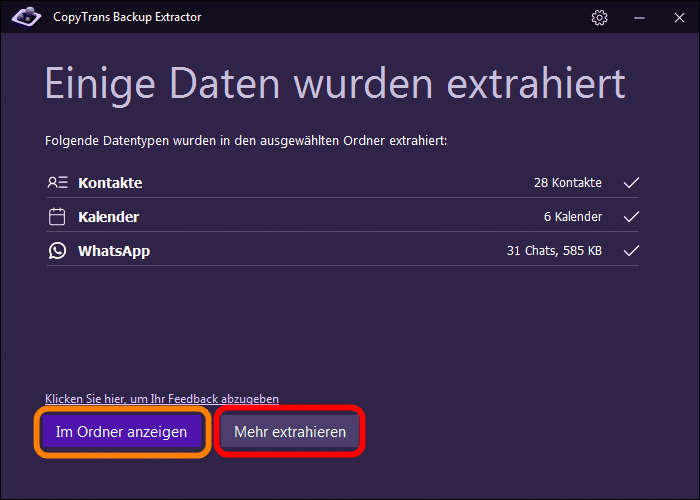The image size is (700, 500).
Task: Open settings via the gear icon
Action: click(x=599, y=17)
